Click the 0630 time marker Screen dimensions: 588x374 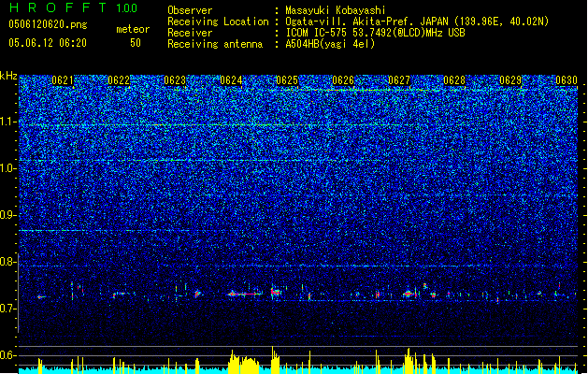[566, 80]
